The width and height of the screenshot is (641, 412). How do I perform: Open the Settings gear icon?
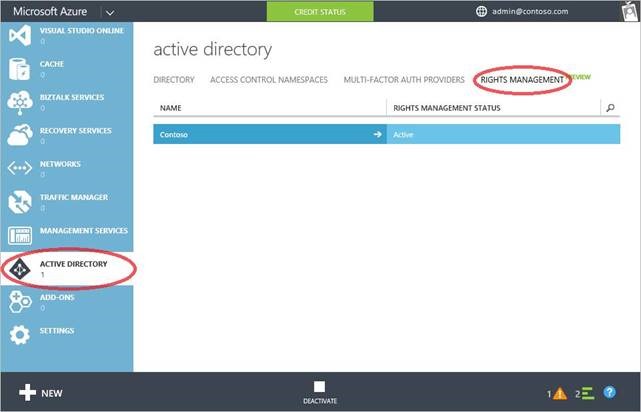(20, 335)
